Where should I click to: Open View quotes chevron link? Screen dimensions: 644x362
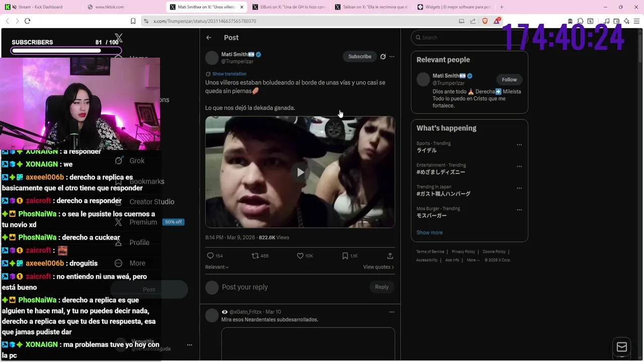[x=378, y=267]
